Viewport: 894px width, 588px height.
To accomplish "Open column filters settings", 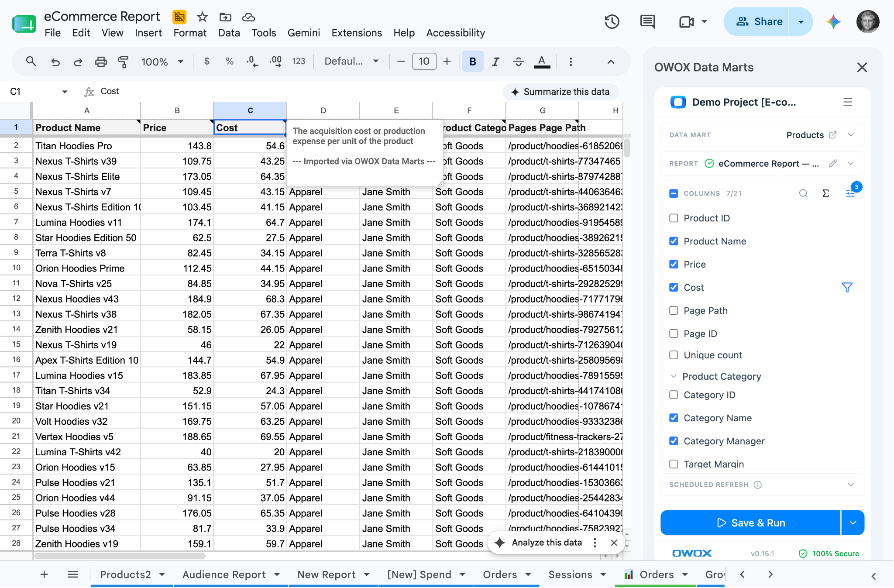I will [850, 193].
